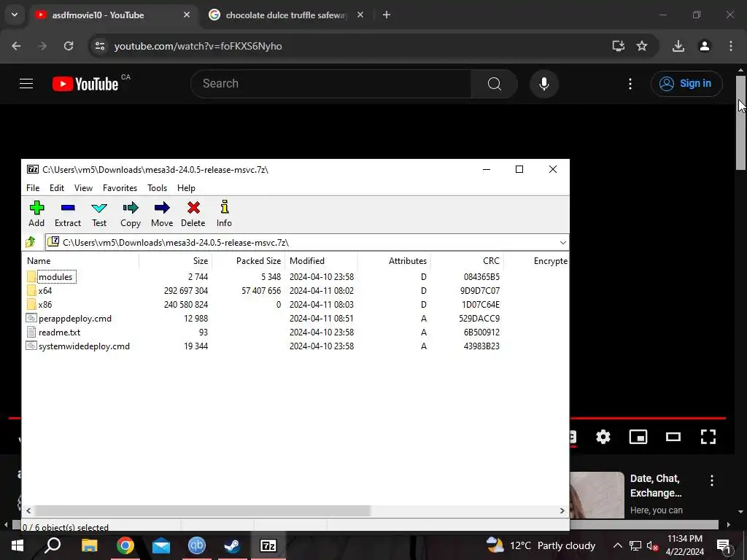
Task: Bookmark this page with star icon
Action: click(642, 46)
